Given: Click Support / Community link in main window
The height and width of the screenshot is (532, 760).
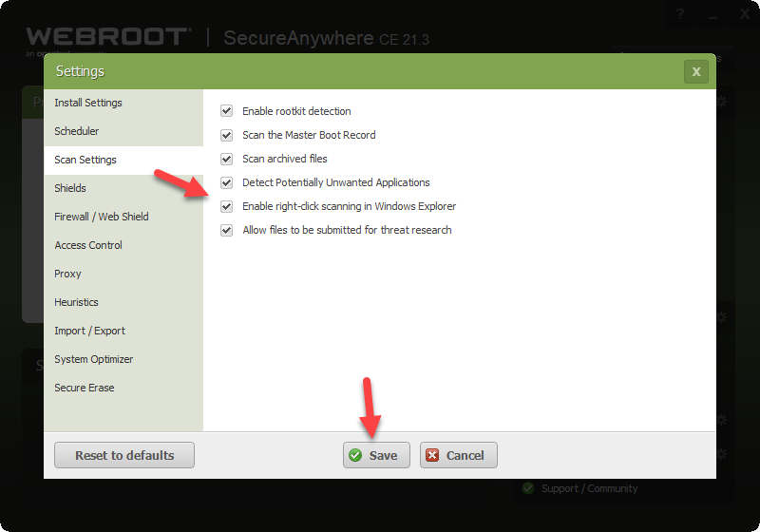Looking at the screenshot, I should (589, 488).
